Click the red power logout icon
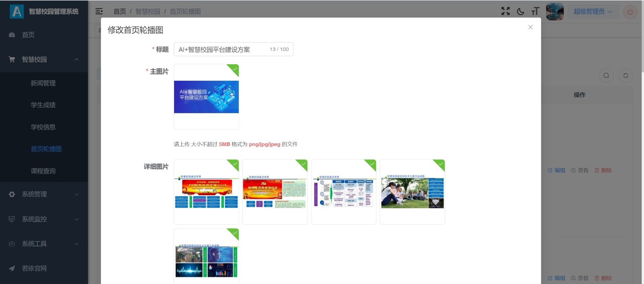 (x=630, y=12)
